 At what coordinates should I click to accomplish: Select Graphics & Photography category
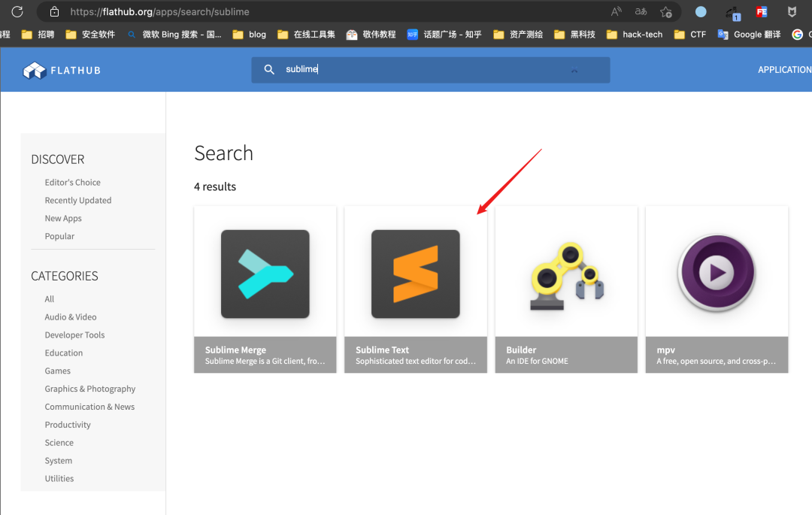[x=90, y=389]
